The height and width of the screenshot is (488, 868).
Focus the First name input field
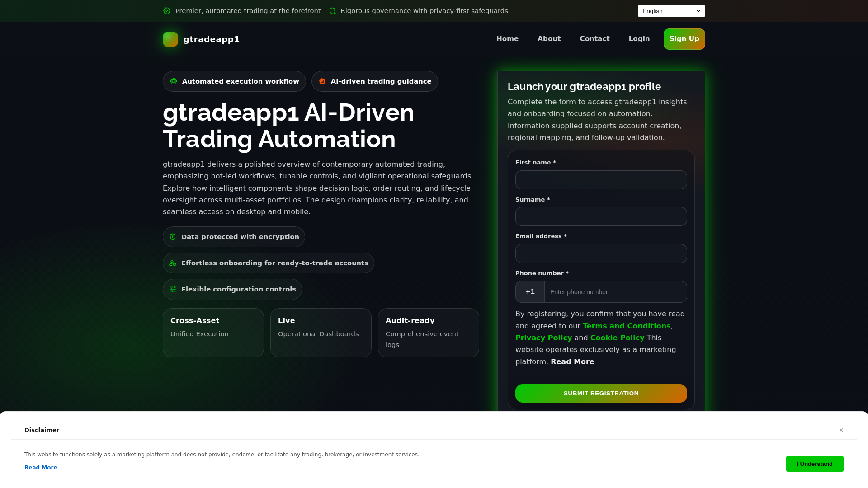[x=601, y=180]
